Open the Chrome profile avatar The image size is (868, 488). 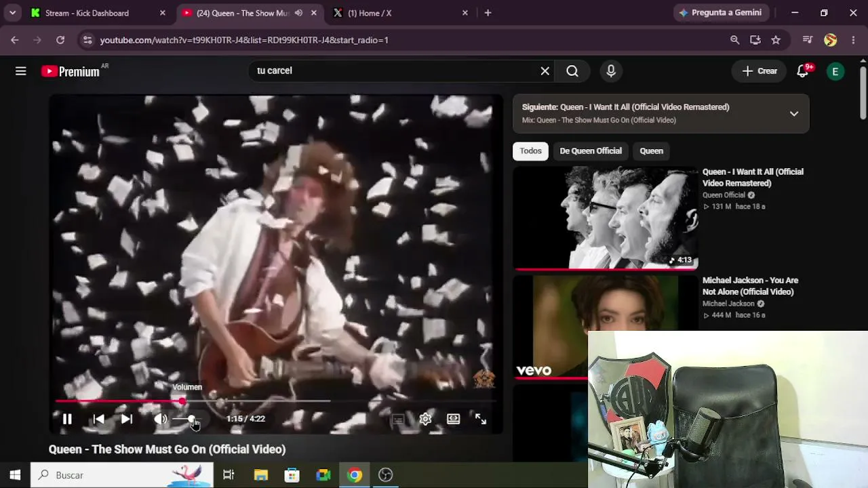(831, 40)
